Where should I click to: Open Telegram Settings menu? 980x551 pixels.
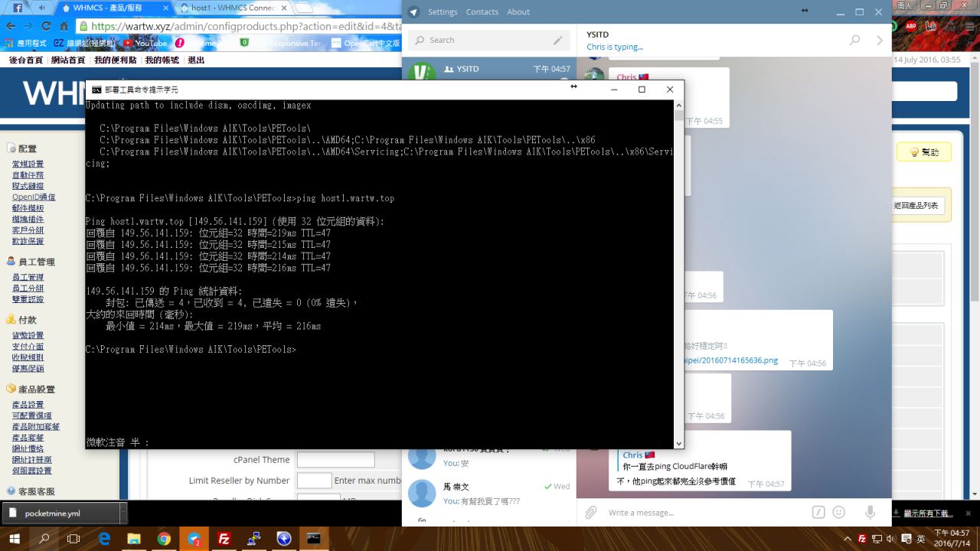[x=442, y=12]
